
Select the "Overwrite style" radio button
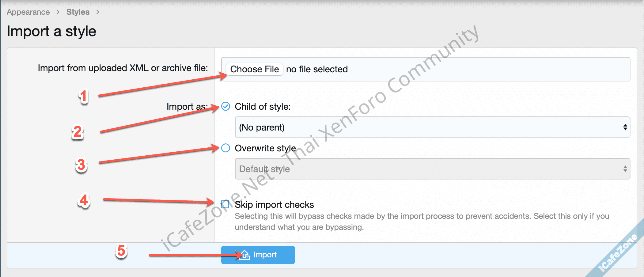click(226, 148)
